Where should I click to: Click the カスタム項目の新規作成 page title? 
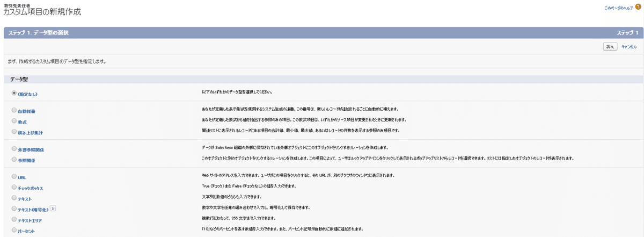[x=43, y=11]
